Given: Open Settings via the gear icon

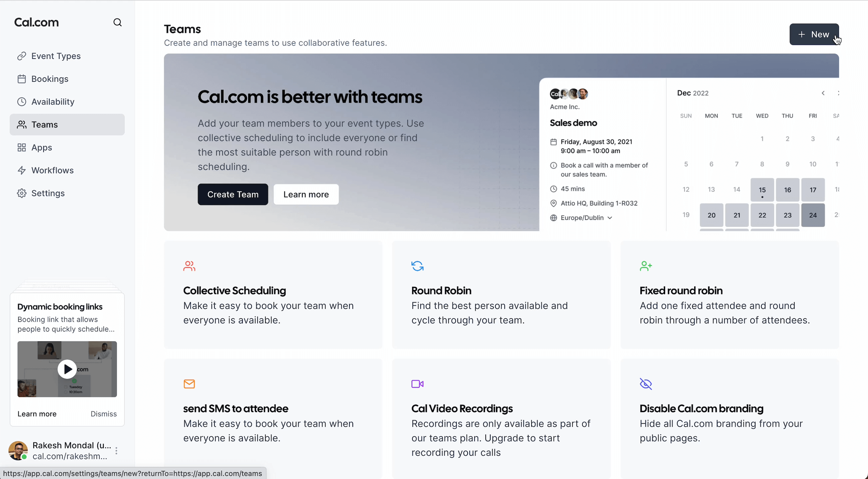Looking at the screenshot, I should (22, 193).
